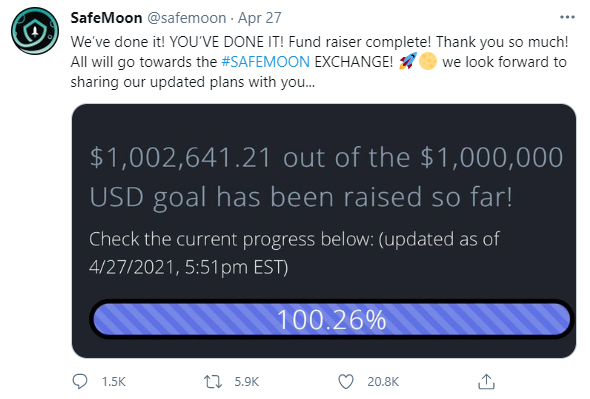Open the 5.9K retweets count
The height and width of the screenshot is (399, 590).
coord(247,382)
